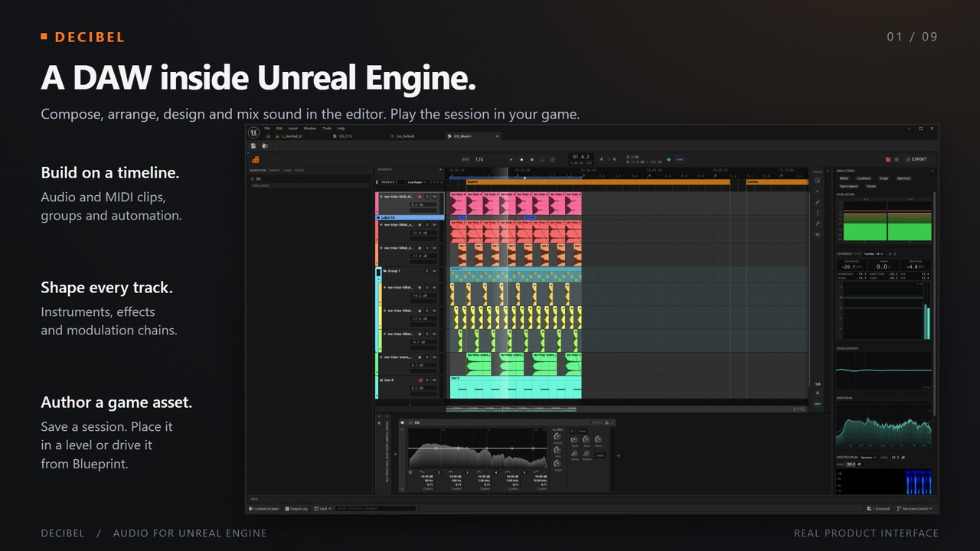The width and height of the screenshot is (980, 551).
Task: Click the home icon in the tab bar
Action: (268, 136)
